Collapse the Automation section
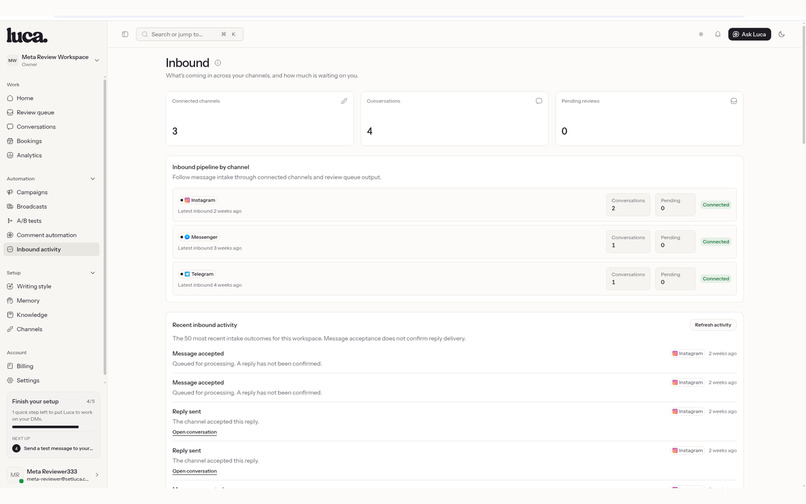 pos(93,179)
